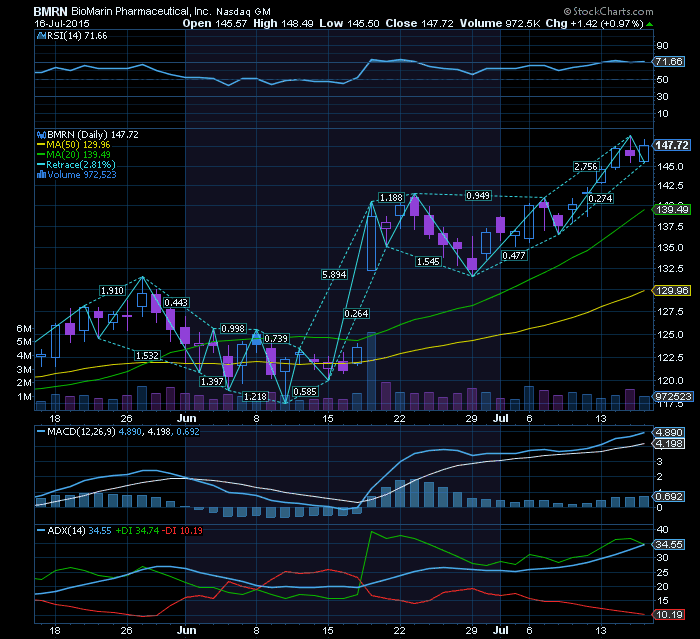The width and height of the screenshot is (700, 639).
Task: Select the RSI(14) 71.66 legend label
Action: coord(77,36)
